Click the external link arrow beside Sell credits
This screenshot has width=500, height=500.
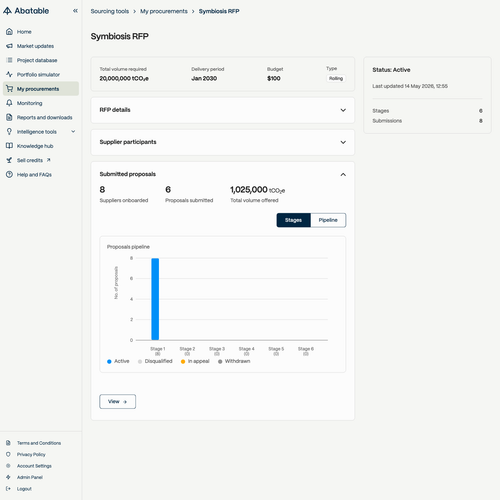click(x=49, y=160)
